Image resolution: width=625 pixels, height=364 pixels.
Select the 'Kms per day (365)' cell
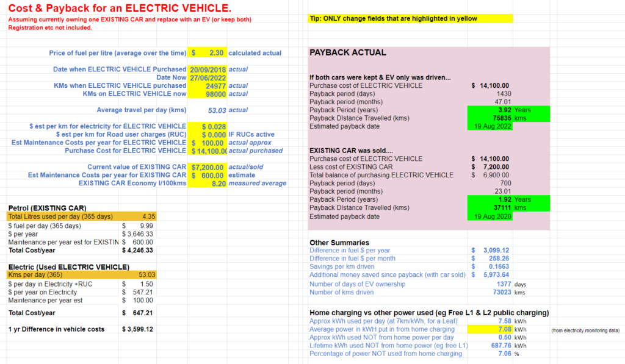[62, 275]
